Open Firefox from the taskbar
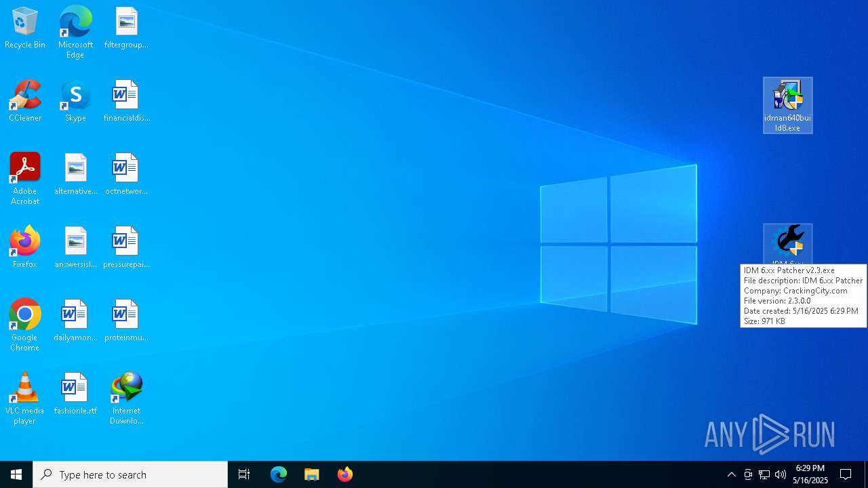868x488 pixels. 345,474
